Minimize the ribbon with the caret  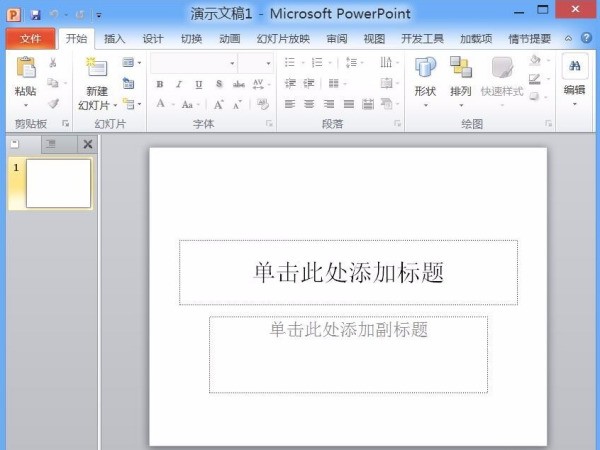point(568,39)
